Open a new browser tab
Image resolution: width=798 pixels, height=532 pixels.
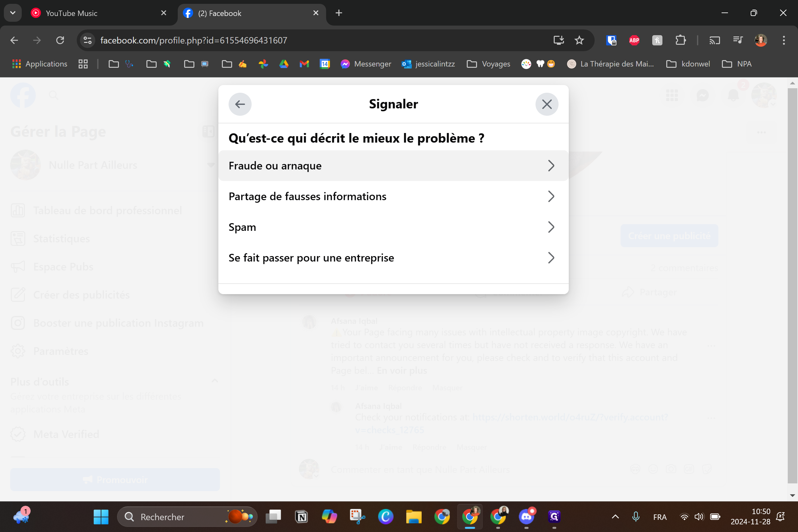point(339,13)
